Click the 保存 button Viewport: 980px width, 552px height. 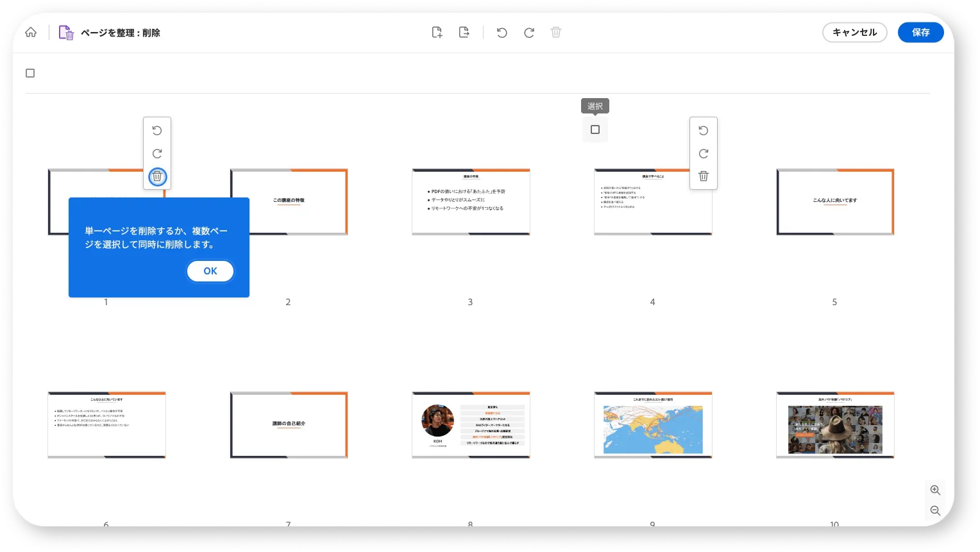point(921,32)
